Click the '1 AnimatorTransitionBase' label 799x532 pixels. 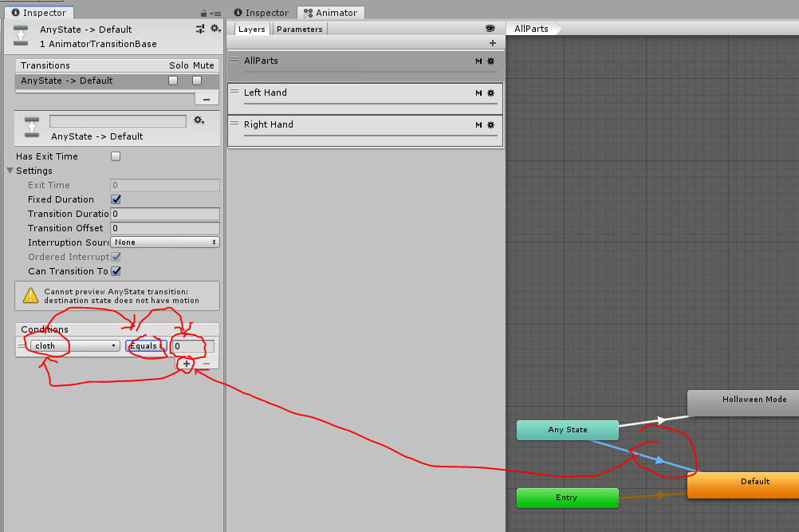click(98, 44)
